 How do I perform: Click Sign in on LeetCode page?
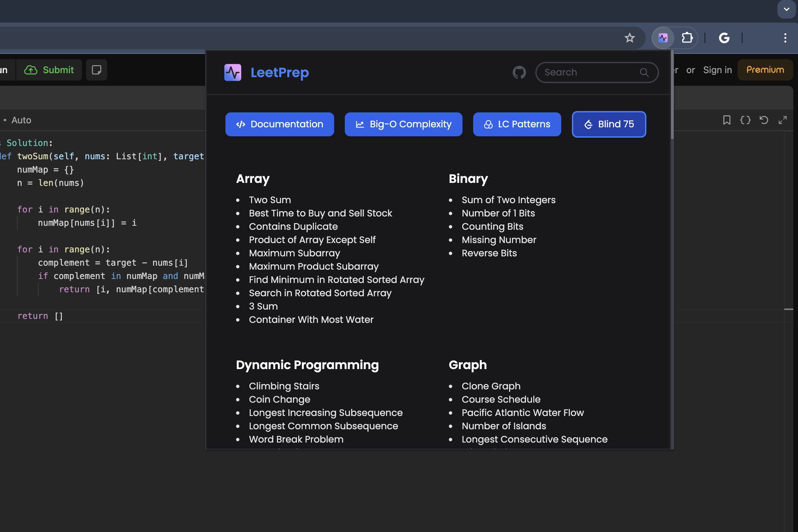[717, 70]
